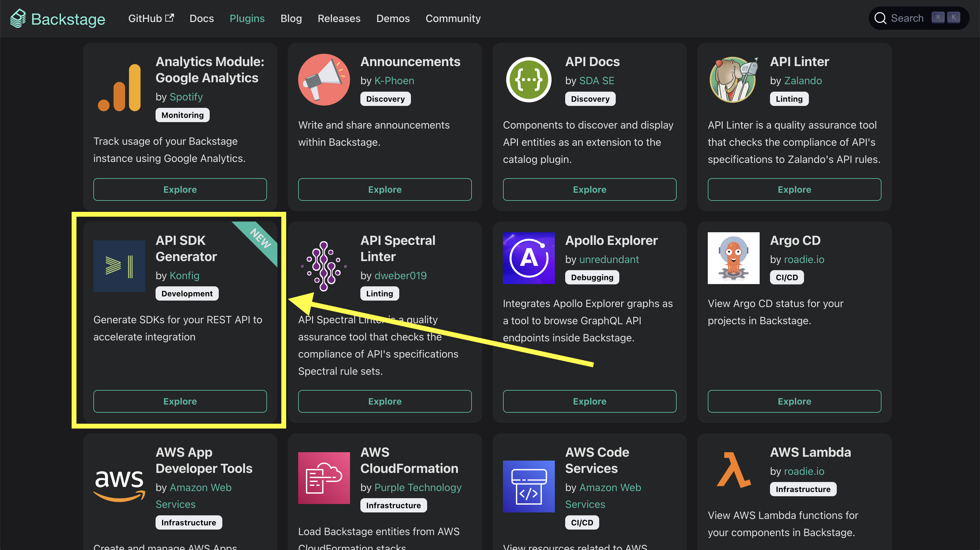Click the Blog navigation menu item

291,18
